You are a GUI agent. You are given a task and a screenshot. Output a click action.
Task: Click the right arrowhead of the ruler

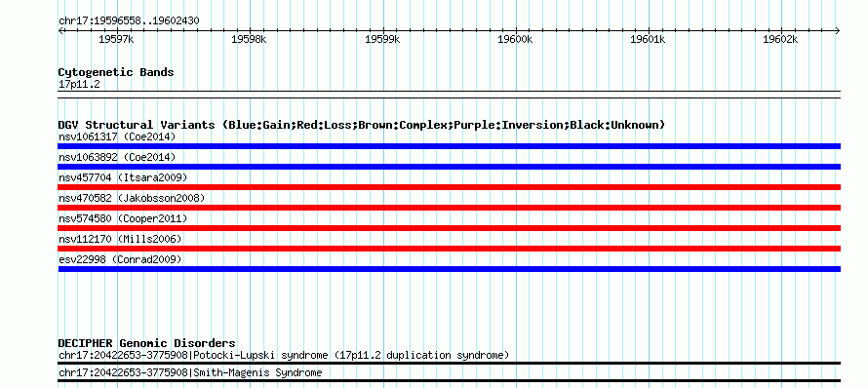click(838, 30)
